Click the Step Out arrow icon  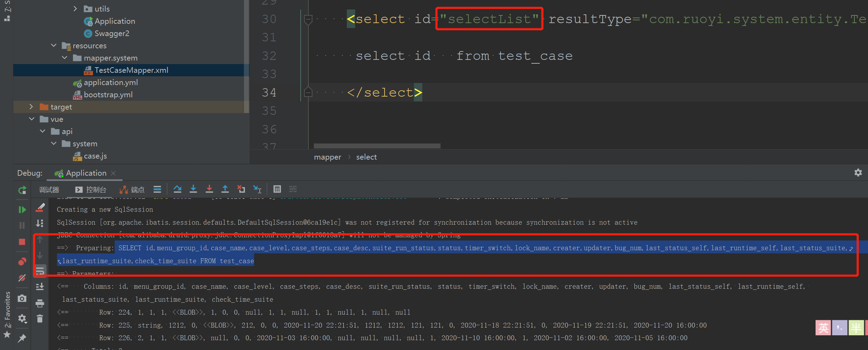(225, 189)
